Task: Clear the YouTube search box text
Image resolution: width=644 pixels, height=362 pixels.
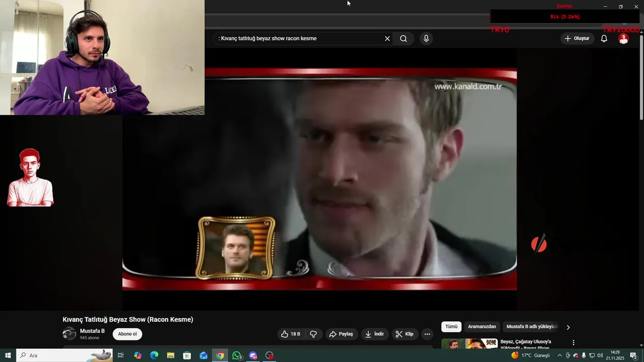Action: point(387,38)
